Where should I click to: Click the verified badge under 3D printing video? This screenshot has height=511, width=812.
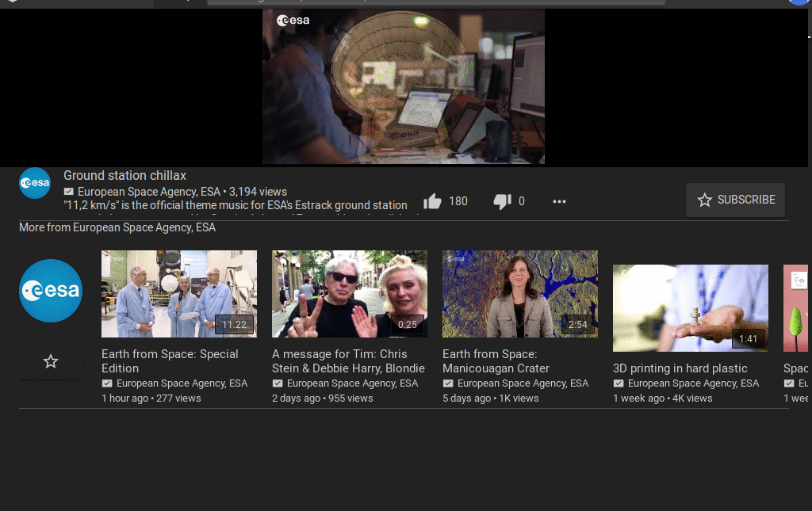click(619, 383)
